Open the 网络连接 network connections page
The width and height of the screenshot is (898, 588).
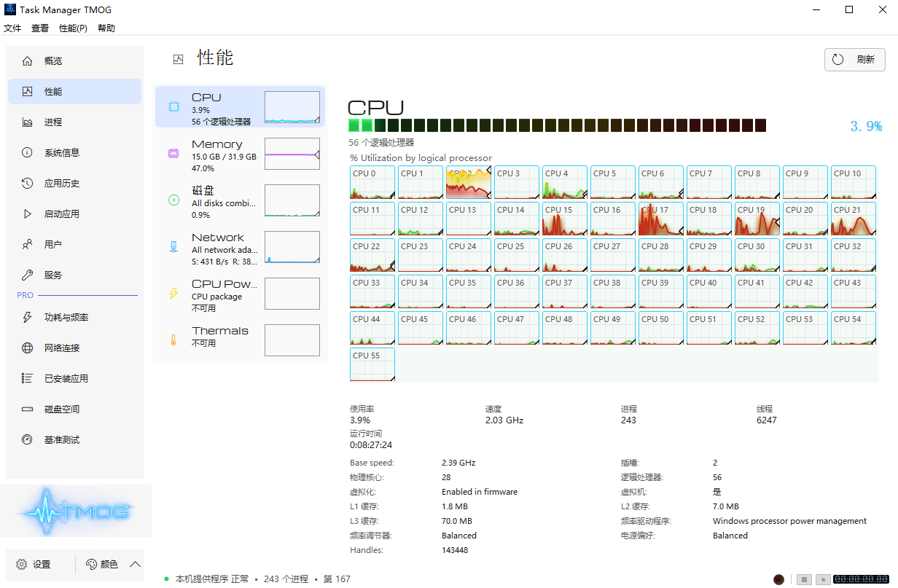click(x=74, y=348)
